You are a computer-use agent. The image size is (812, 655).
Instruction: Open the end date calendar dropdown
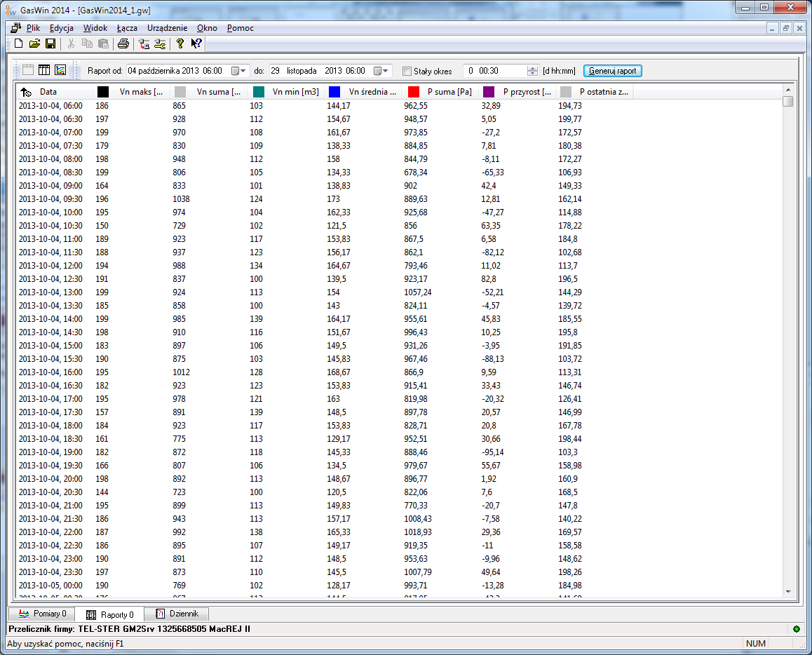381,71
